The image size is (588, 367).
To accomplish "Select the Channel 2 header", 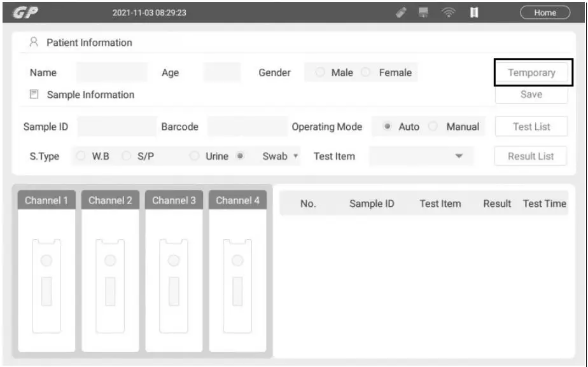I will point(110,200).
